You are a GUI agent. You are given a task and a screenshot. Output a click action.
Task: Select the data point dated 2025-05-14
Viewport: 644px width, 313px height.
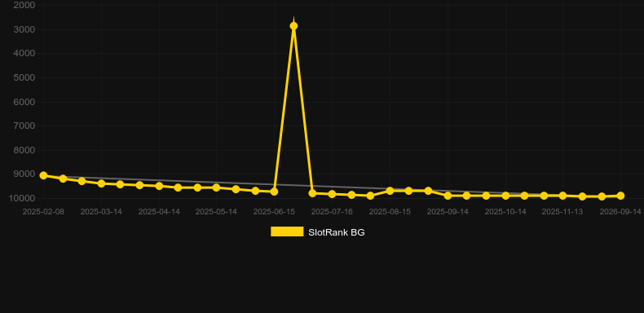pos(217,187)
